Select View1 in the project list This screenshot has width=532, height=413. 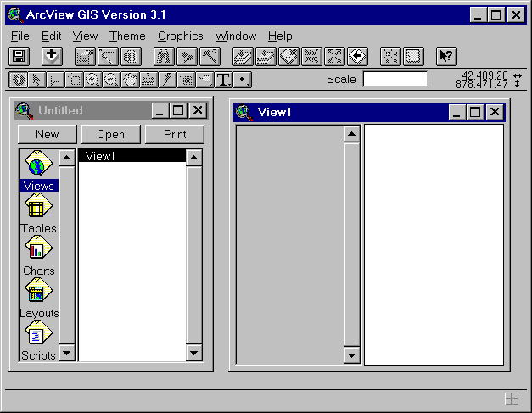coord(132,156)
